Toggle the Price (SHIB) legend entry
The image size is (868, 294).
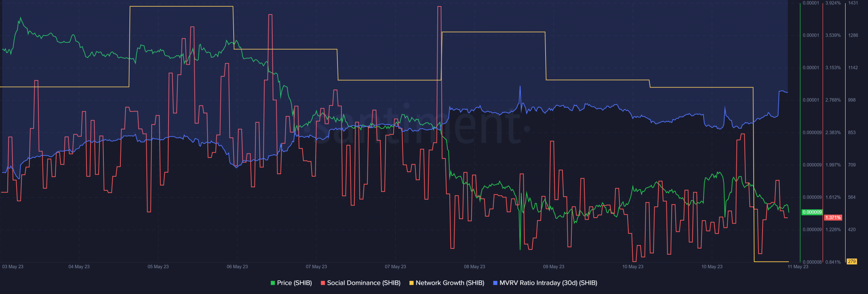point(291,283)
